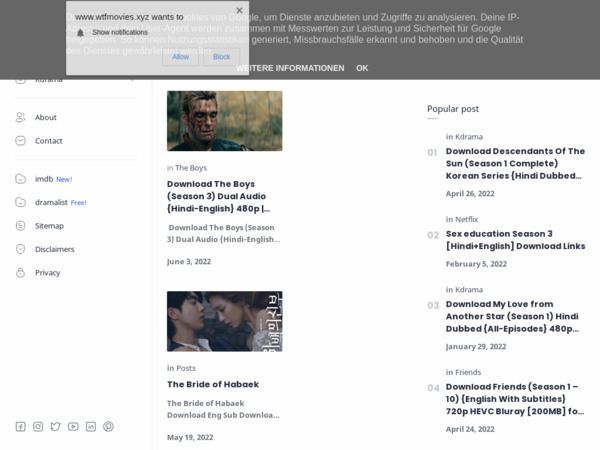Click the dramalist folder icon
Image resolution: width=600 pixels, height=450 pixels.
(x=20, y=202)
